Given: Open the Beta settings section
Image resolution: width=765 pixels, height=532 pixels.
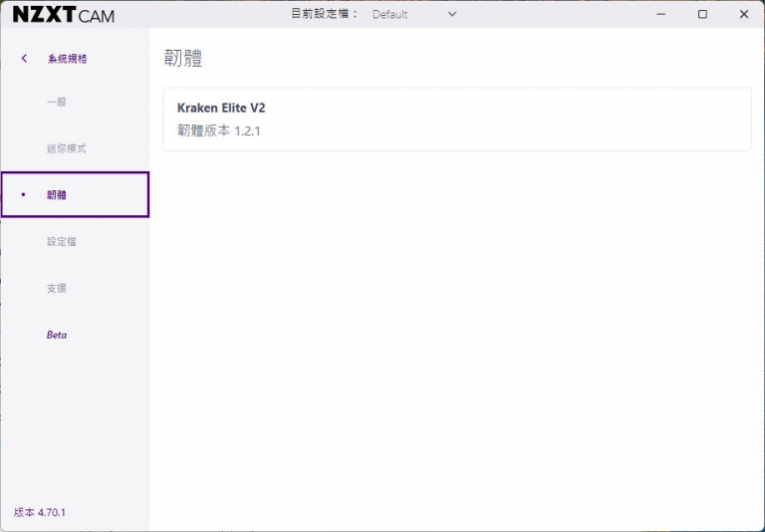Looking at the screenshot, I should (57, 335).
